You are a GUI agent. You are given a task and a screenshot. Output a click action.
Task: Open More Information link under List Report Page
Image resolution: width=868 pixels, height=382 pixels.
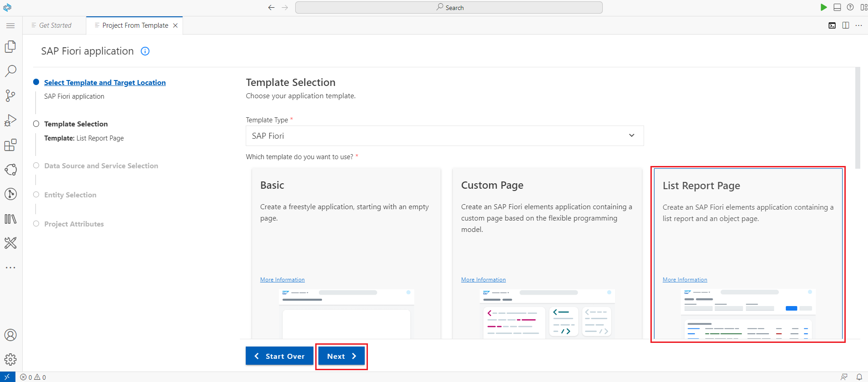[x=684, y=280]
